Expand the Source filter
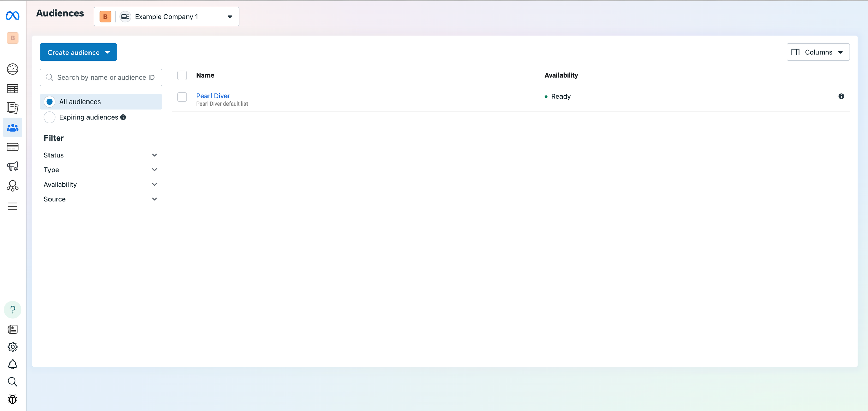868x411 pixels. (101, 199)
